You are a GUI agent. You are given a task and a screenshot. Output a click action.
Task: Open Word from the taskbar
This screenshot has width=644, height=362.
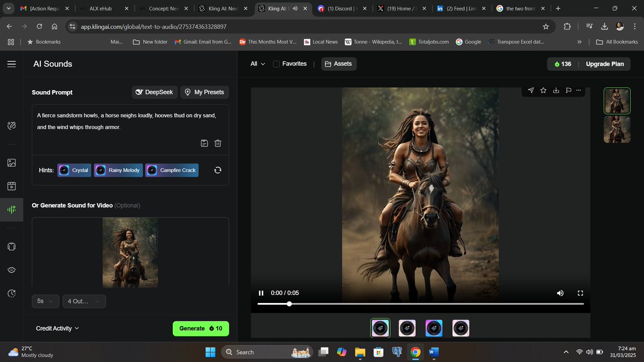[x=434, y=352]
